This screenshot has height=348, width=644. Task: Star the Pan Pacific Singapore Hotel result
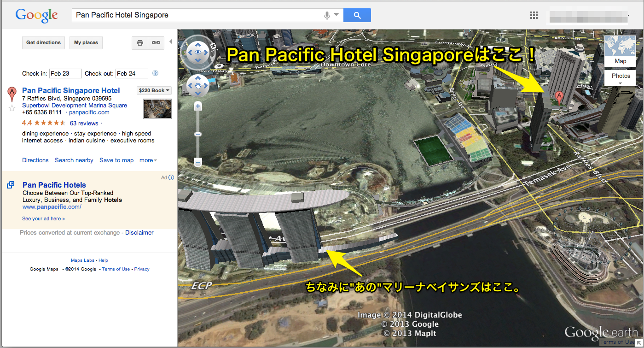coord(12,108)
